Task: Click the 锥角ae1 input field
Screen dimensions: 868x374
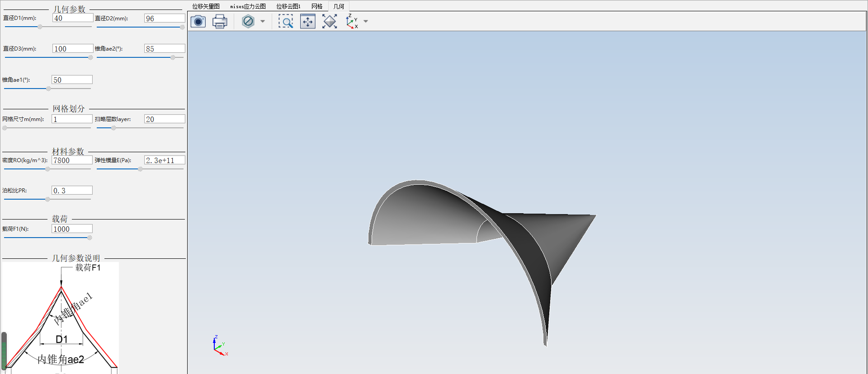Action: tap(72, 79)
